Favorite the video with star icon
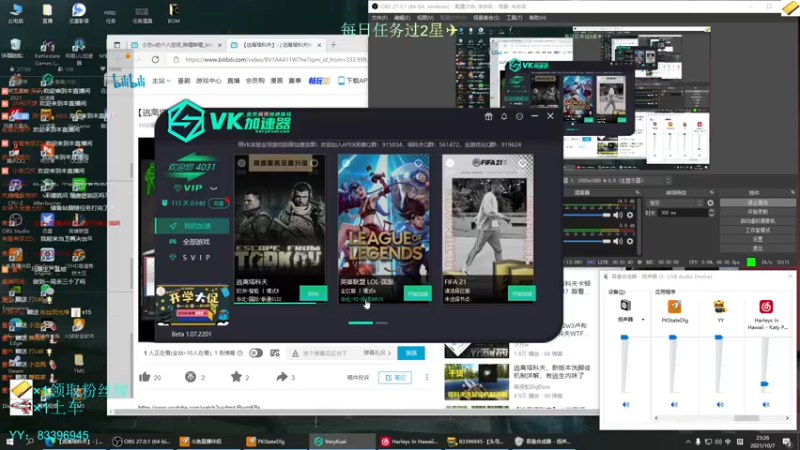800x450 pixels. (x=236, y=377)
